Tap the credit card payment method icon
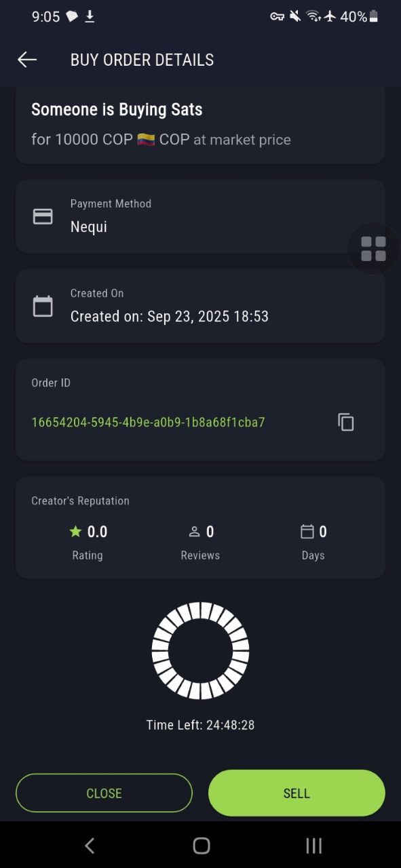401x868 pixels. click(x=43, y=216)
